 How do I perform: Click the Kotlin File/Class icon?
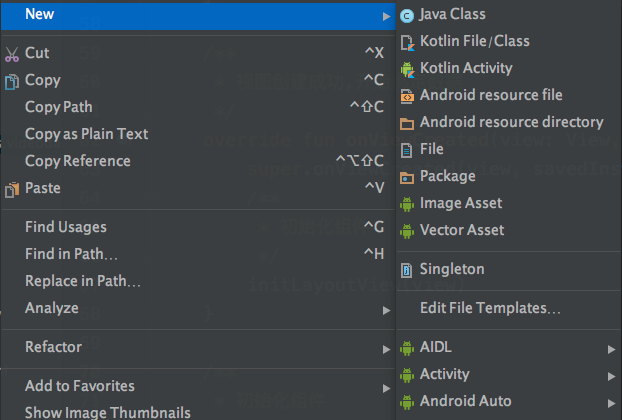407,43
